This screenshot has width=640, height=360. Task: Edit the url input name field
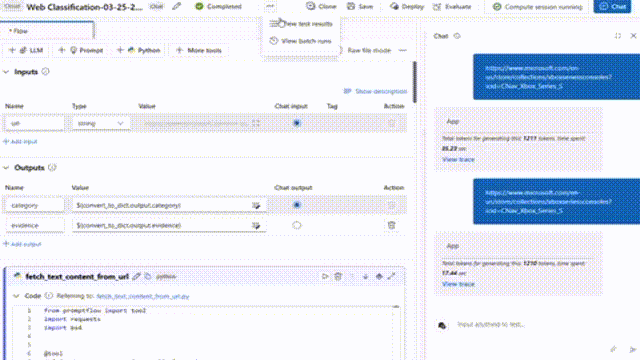(34, 123)
